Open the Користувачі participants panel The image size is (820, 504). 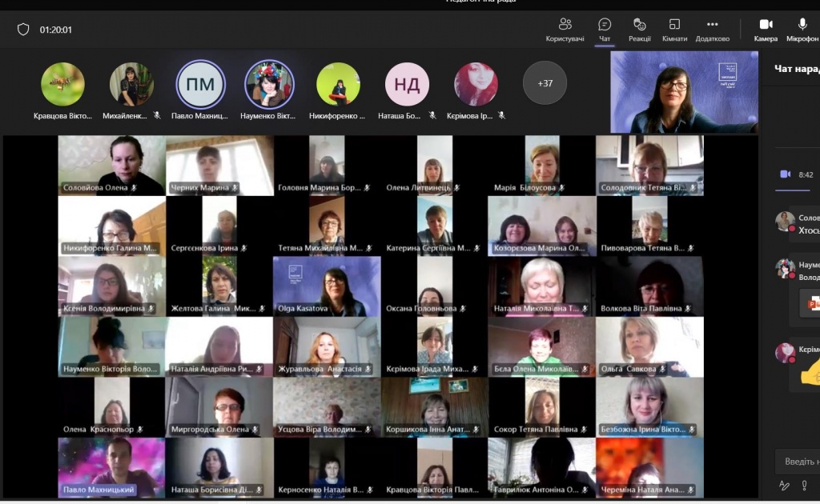pyautogui.click(x=565, y=30)
